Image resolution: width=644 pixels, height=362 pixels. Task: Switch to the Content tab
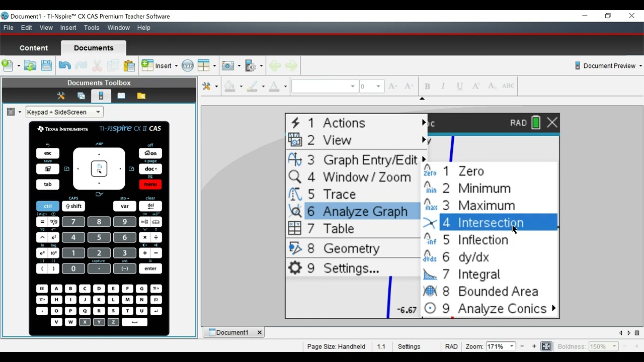[x=34, y=48]
